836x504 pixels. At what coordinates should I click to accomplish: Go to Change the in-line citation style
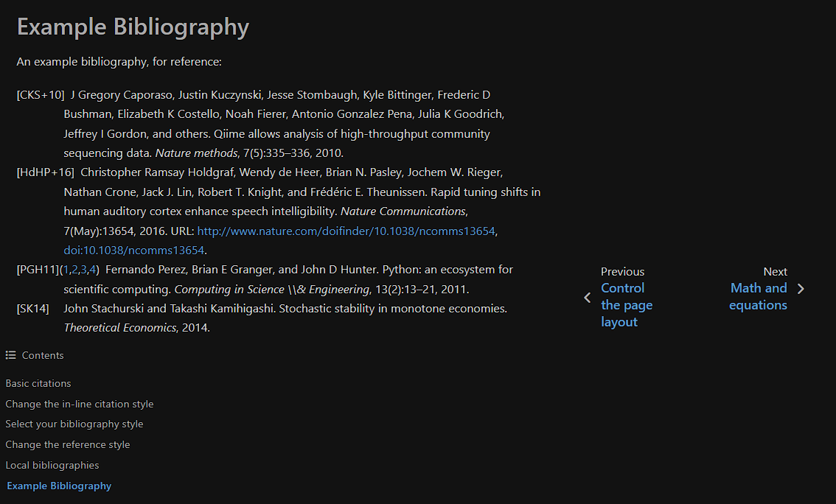pos(80,404)
